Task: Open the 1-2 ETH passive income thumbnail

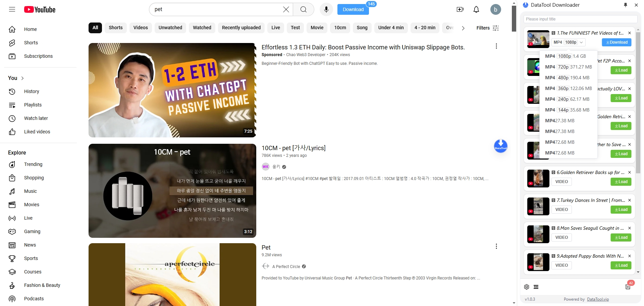Action: (172, 90)
